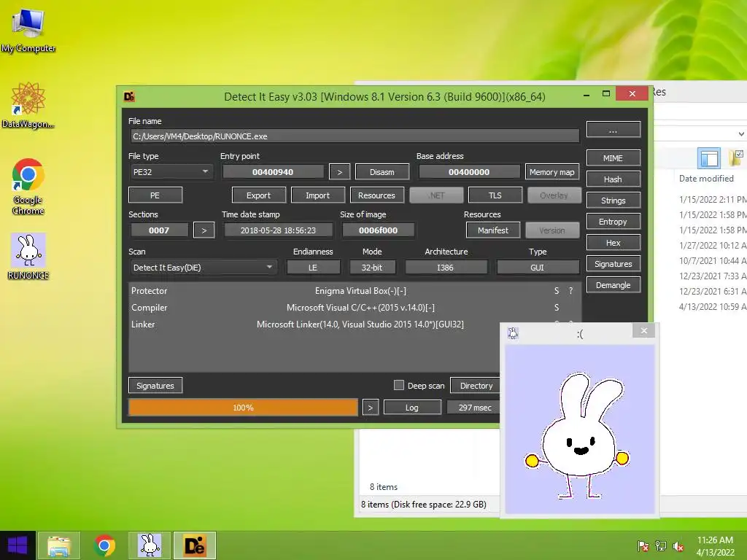Select Enigma Virtual Box protector row
This screenshot has height=560, width=747.
coord(355,291)
